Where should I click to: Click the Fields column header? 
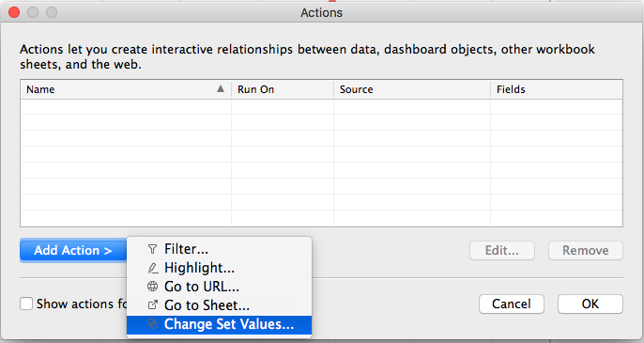pos(557,89)
